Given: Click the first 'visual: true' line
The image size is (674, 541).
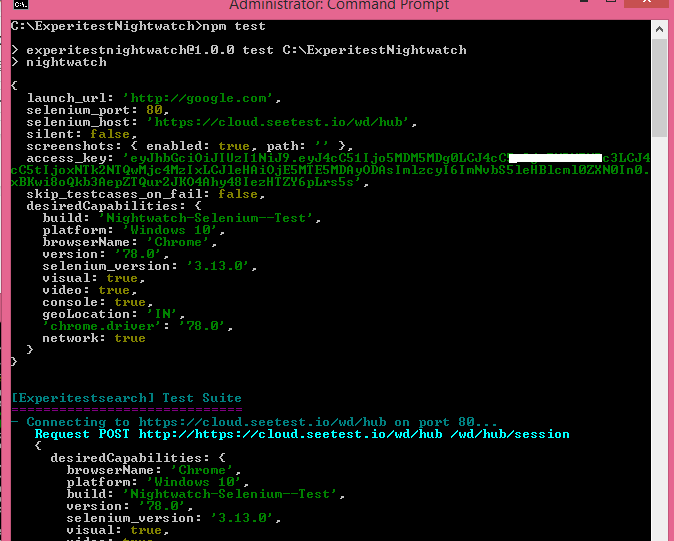Looking at the screenshot, I should (x=93, y=278).
